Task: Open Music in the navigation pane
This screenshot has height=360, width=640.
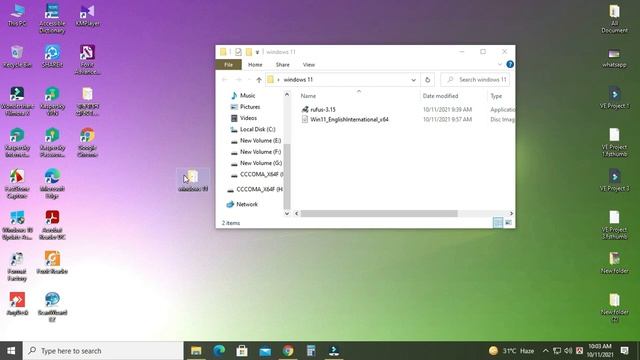Action: point(247,96)
